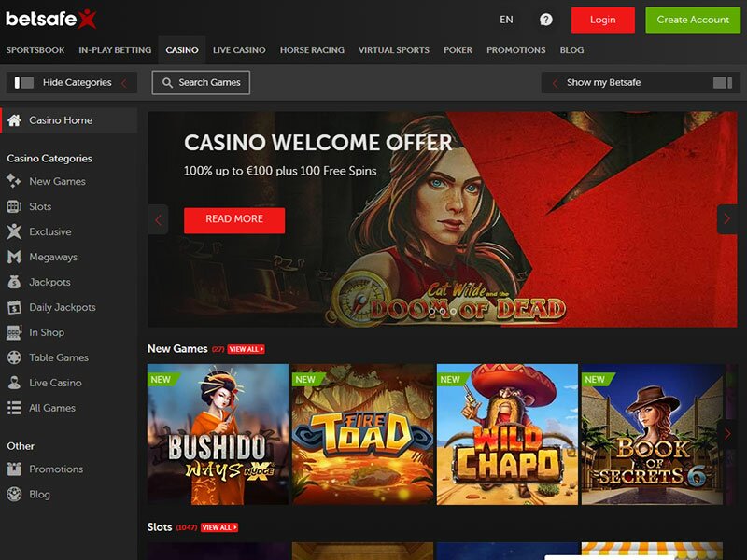Select the first carousel dot on the banner
The height and width of the screenshot is (560, 747).
[x=431, y=311]
